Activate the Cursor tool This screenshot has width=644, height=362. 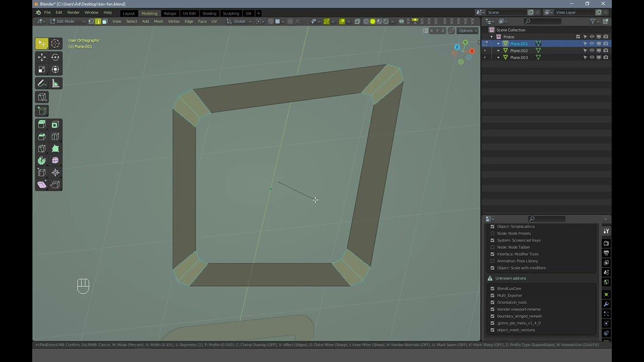(55, 44)
